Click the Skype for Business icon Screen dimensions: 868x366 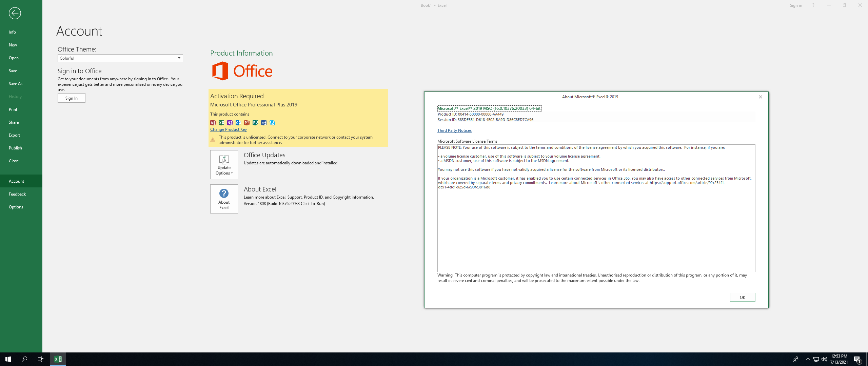(272, 123)
